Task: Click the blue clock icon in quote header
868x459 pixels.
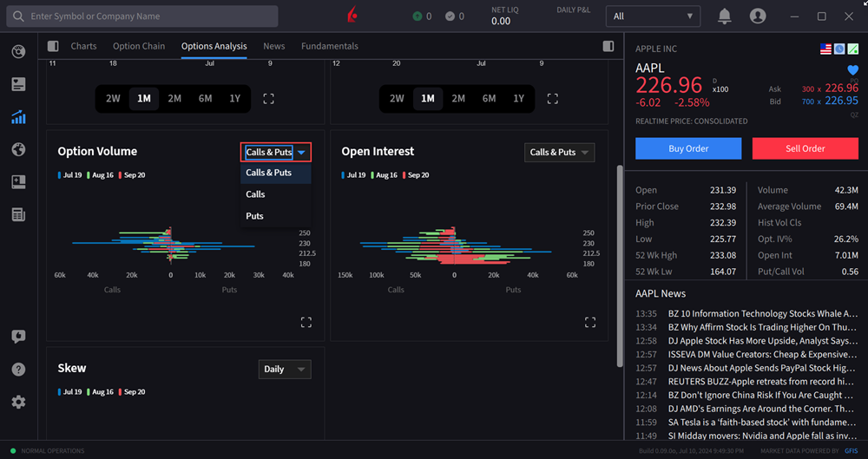Action: coord(839,49)
